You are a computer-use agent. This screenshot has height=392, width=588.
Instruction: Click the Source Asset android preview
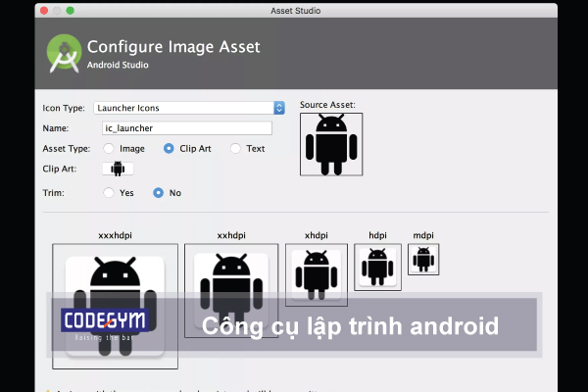[x=330, y=144]
